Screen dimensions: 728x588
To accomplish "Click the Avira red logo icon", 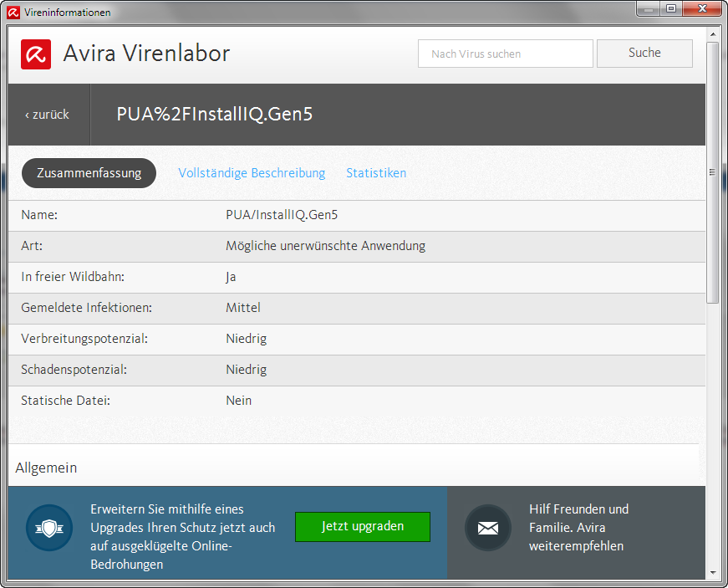I will [x=36, y=54].
